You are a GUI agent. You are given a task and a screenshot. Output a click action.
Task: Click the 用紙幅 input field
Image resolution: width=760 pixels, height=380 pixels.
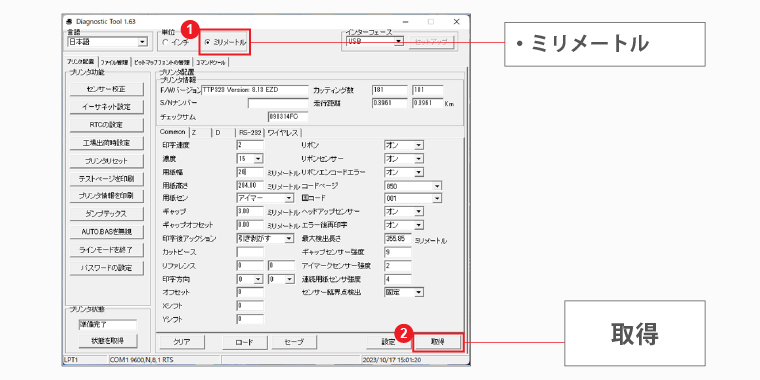(250, 172)
